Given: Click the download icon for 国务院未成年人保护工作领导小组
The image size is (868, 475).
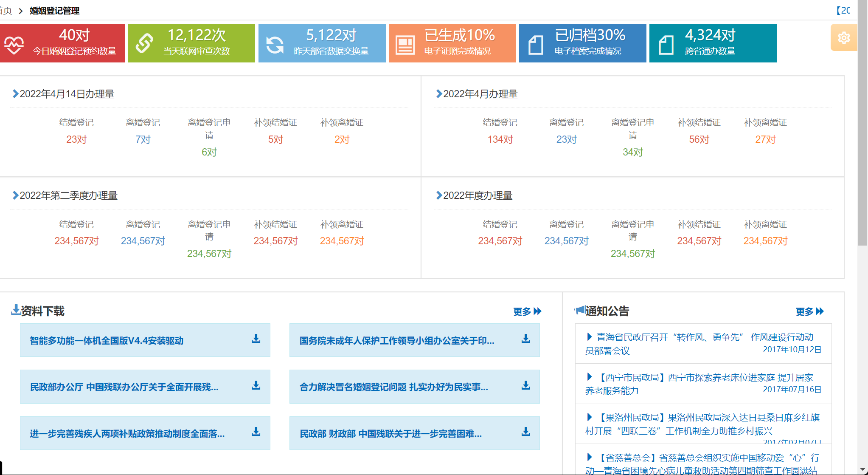Looking at the screenshot, I should (525, 339).
